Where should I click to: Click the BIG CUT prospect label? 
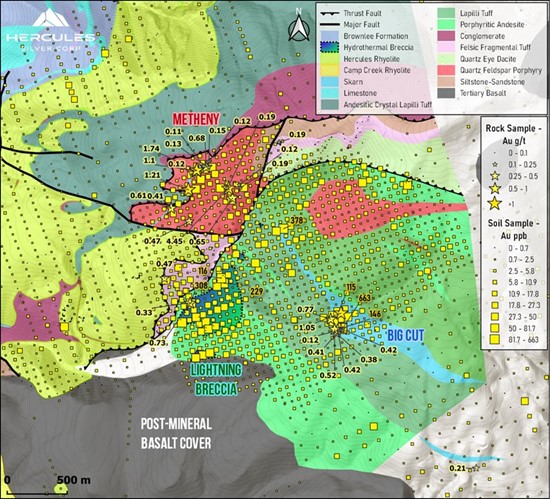405,336
